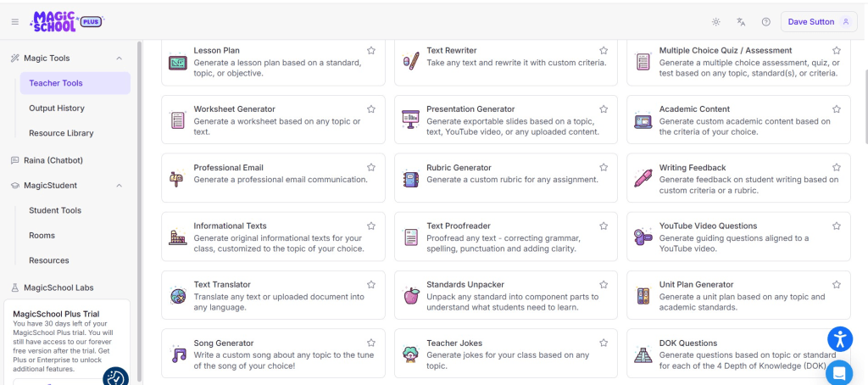Click the hamburger menu icon
868x385 pixels.
(x=14, y=21)
